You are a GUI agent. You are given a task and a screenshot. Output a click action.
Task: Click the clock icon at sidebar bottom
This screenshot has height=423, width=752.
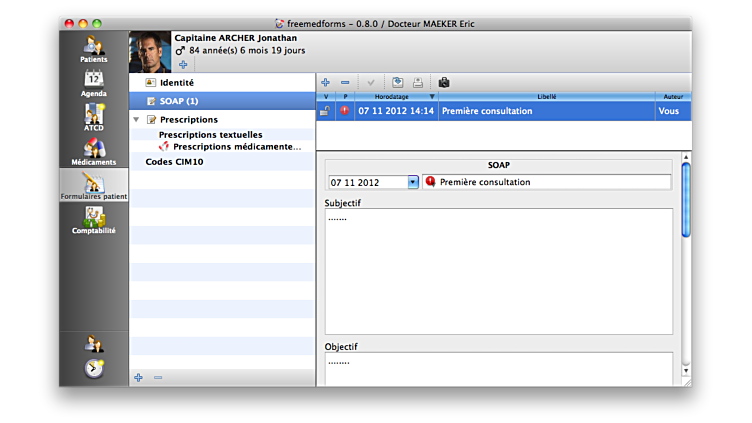click(94, 368)
